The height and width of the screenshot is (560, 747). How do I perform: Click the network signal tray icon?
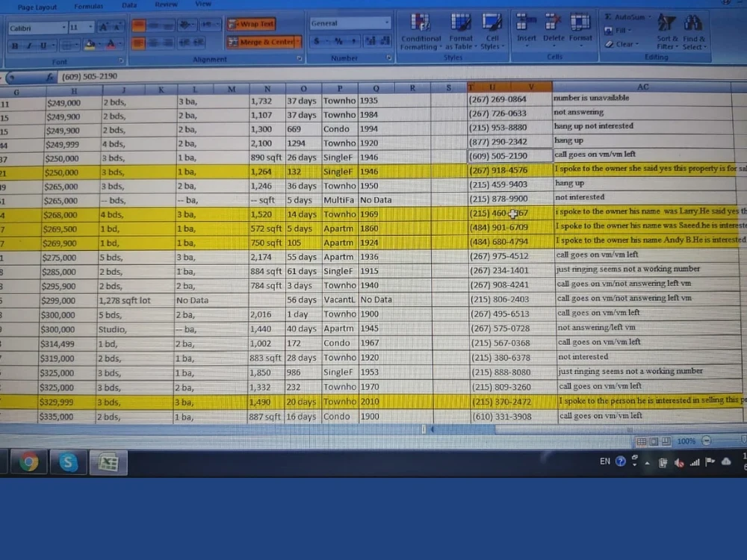coord(695,462)
